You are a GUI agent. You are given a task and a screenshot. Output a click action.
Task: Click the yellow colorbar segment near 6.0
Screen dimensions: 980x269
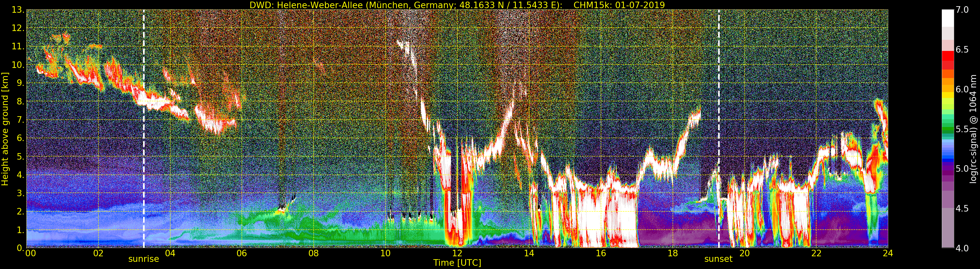point(948,95)
